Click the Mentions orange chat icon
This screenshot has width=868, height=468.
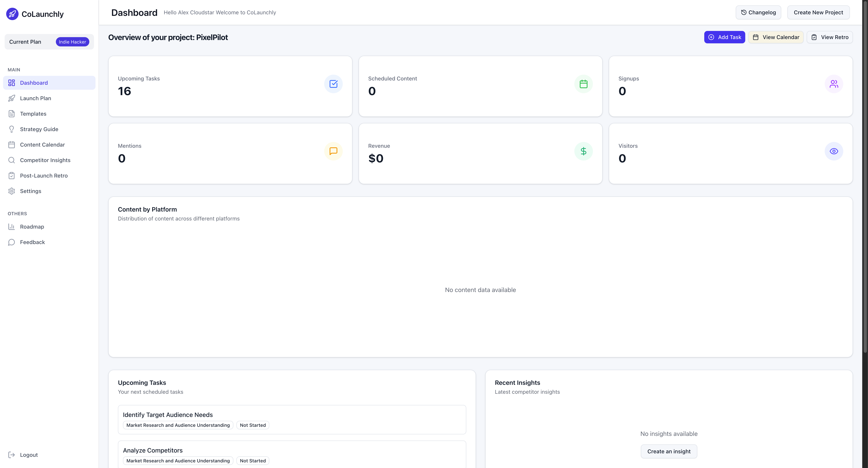[333, 151]
